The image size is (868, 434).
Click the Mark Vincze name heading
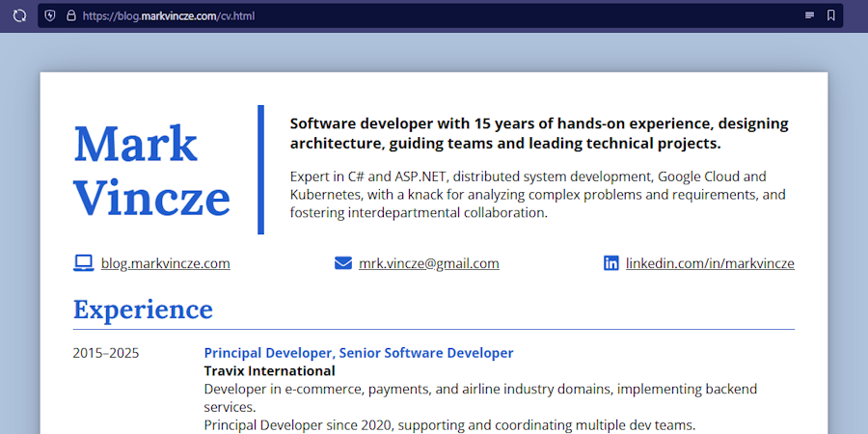151,170
